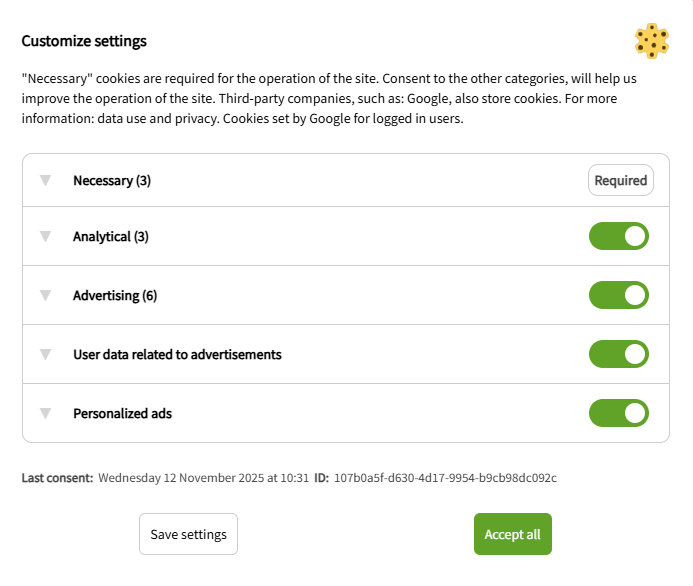Click the cookie icon in the corner
Viewport: 693px width, 586px height.
652,41
